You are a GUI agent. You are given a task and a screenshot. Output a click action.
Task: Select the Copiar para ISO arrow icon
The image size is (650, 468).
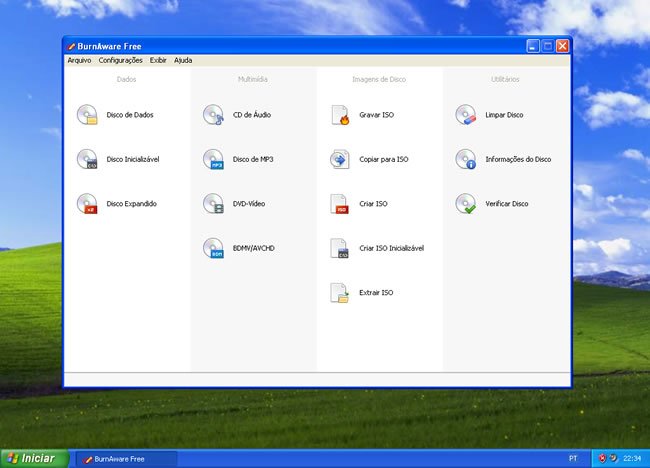pyautogui.click(x=340, y=159)
